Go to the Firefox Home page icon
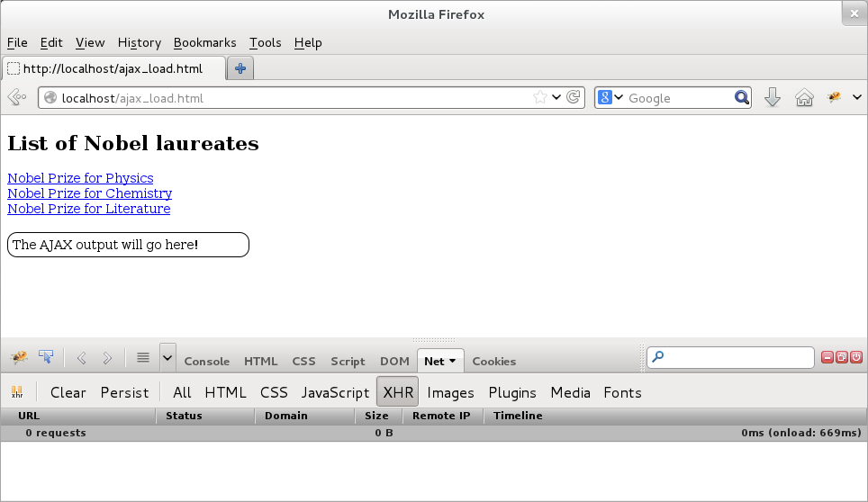 tap(804, 98)
